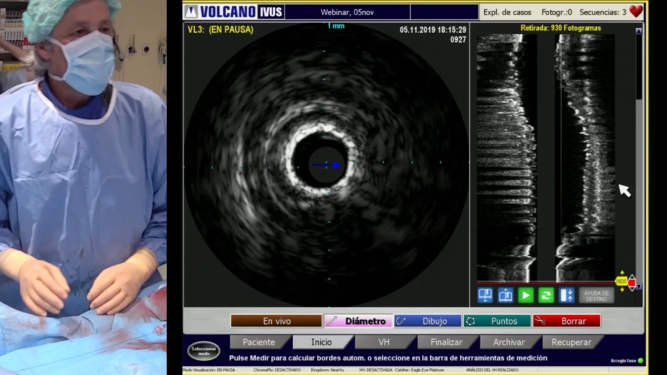Select the Dibujo drawing tool
Screen dimensions: 667x375
click(x=428, y=321)
